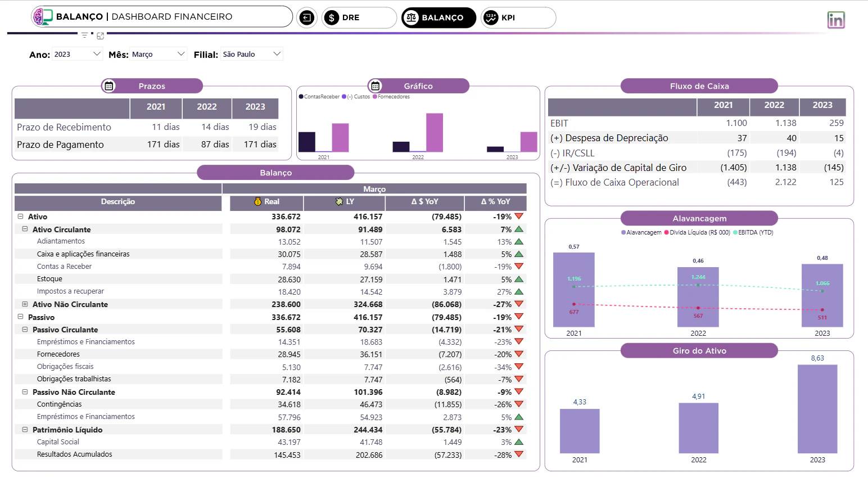Click the Prazo de Recebimento row label
The height and width of the screenshot is (482, 868).
tap(64, 127)
